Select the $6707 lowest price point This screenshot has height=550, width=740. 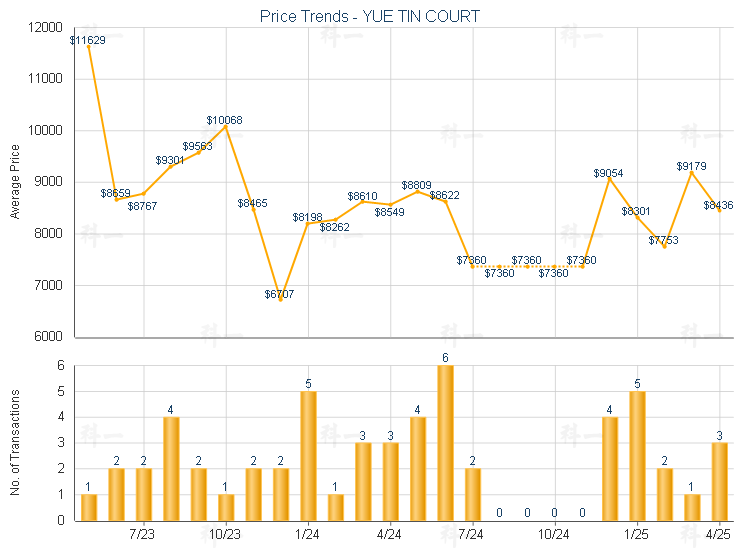tap(280, 300)
